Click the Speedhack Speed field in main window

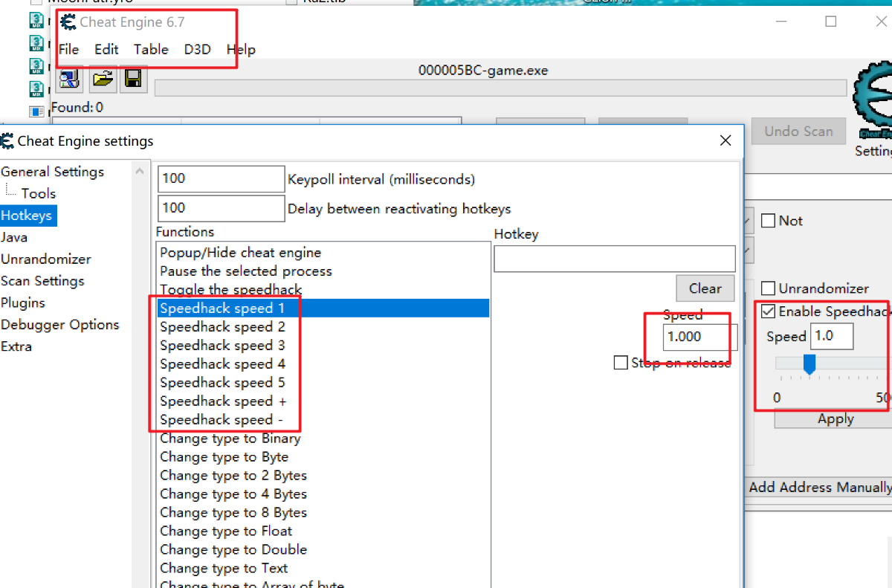(x=832, y=336)
